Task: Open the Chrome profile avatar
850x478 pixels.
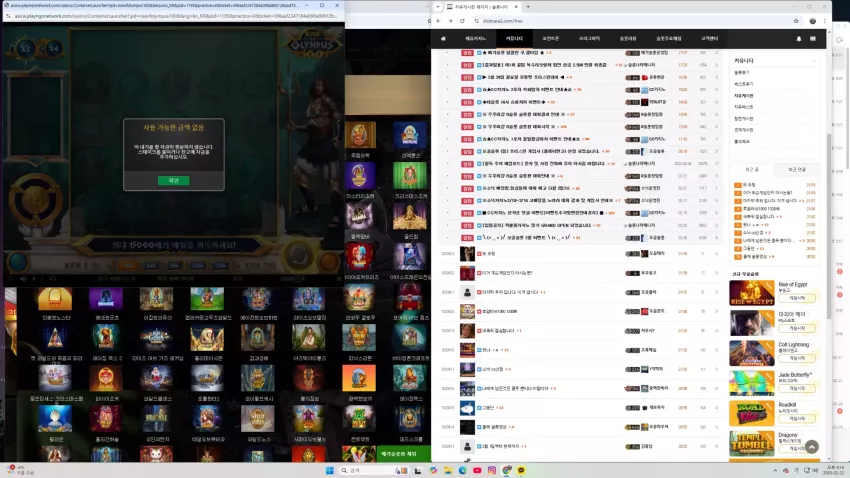Action: pos(813,21)
